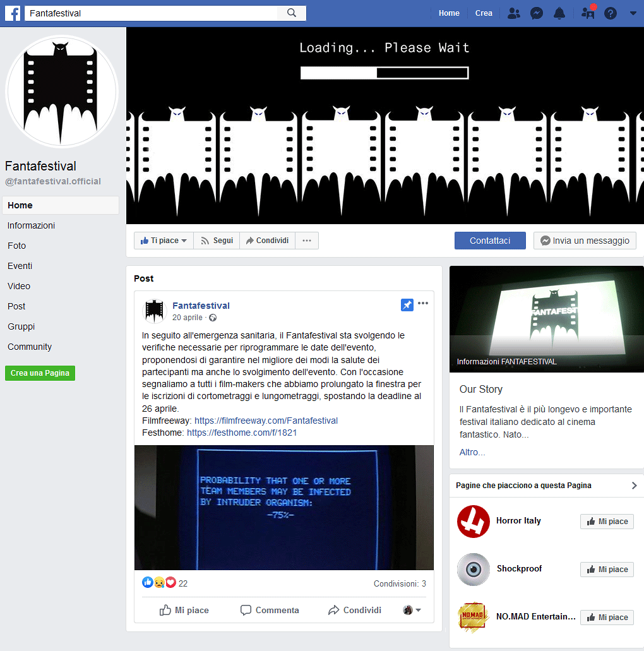Screen dimensions: 644x651
Task: Click the Our Story heading
Action: 481,389
